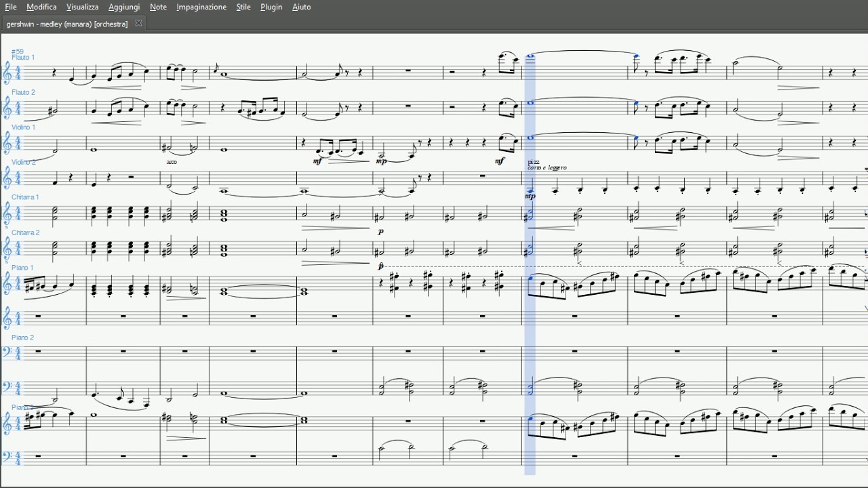Screen dimensions: 868x488
Task: Close the gershwin medley tab
Action: (x=138, y=23)
